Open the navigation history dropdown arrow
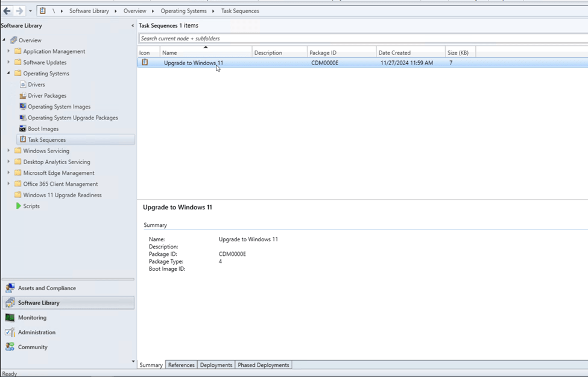588x377 pixels. tap(30, 11)
